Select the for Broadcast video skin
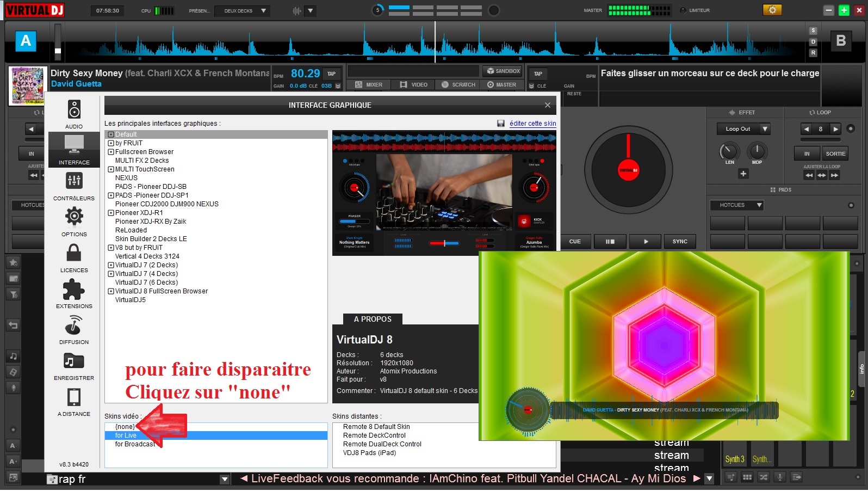868x491 pixels. click(135, 444)
